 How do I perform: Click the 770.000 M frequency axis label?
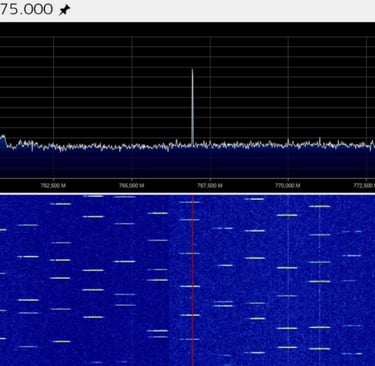coord(288,185)
